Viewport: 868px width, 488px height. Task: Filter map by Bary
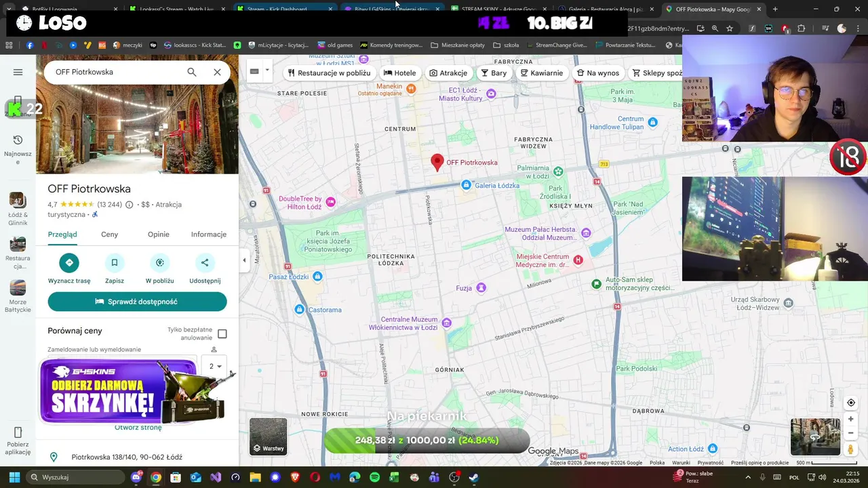[494, 73]
